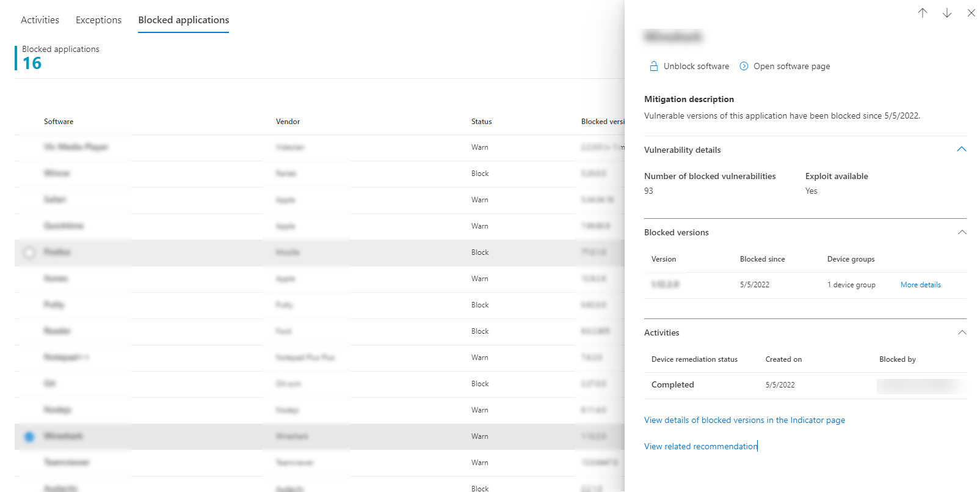Image resolution: width=980 pixels, height=492 pixels.
Task: Click the Exploit available value Yes
Action: coord(811,191)
